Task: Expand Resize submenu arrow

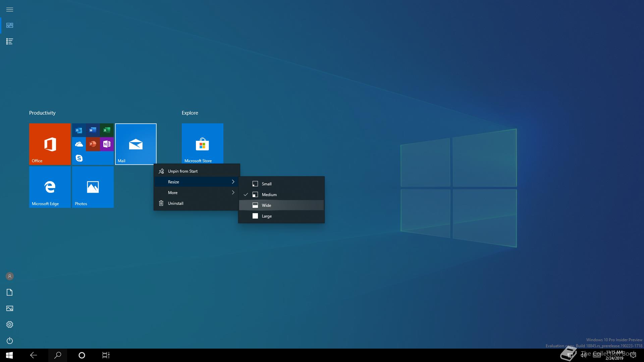Action: [x=233, y=182]
